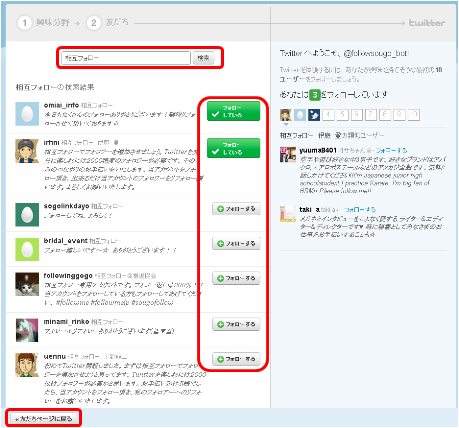
Task: Open omiai_info's egg avatar
Action: tap(27, 114)
